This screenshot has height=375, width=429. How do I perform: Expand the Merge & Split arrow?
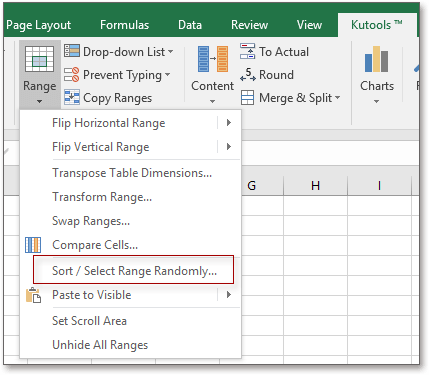[x=337, y=97]
